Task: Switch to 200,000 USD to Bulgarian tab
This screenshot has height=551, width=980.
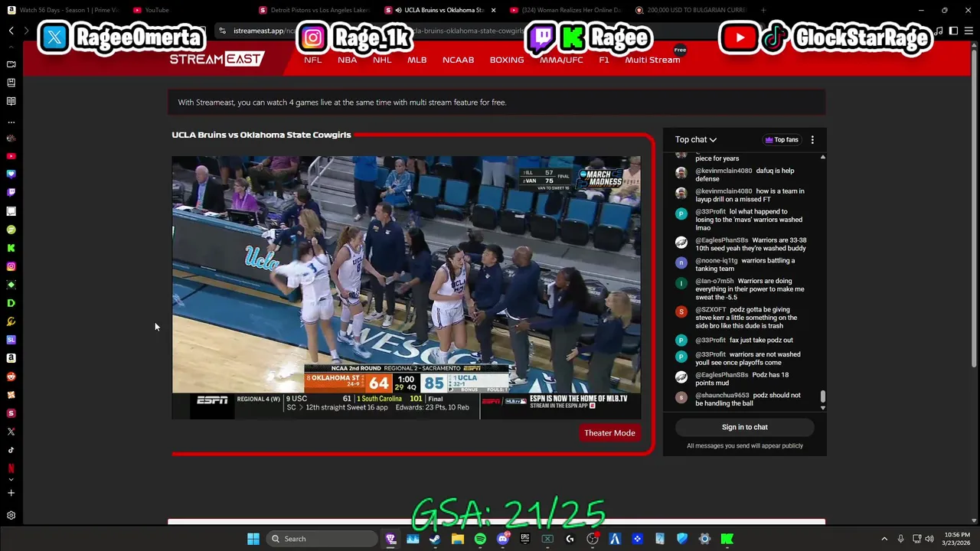Action: tap(691, 10)
